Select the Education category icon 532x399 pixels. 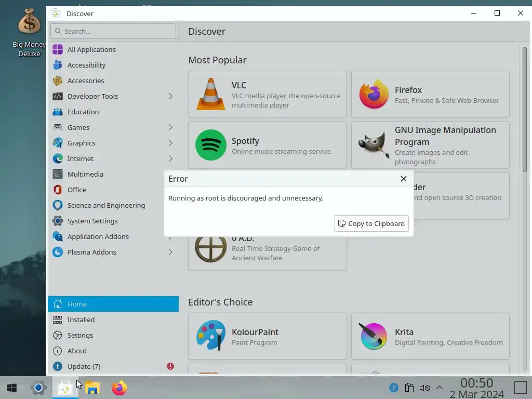pyautogui.click(x=58, y=112)
